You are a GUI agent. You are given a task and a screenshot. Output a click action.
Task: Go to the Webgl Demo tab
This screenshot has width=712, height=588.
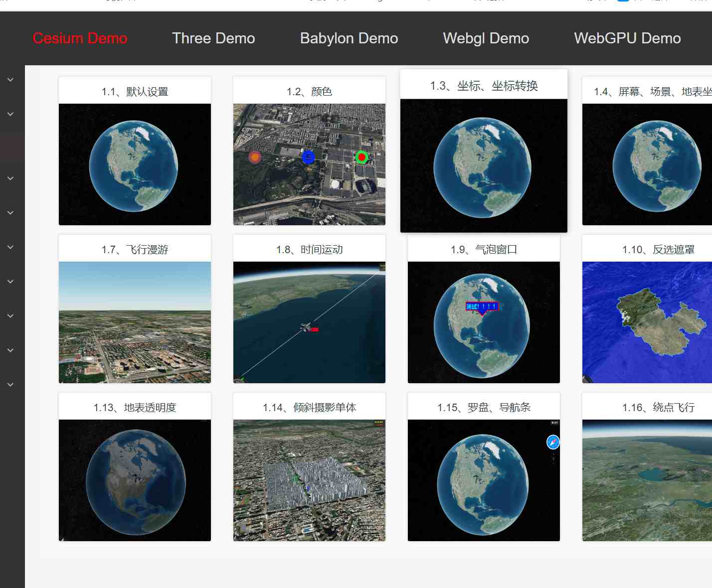pyautogui.click(x=486, y=38)
